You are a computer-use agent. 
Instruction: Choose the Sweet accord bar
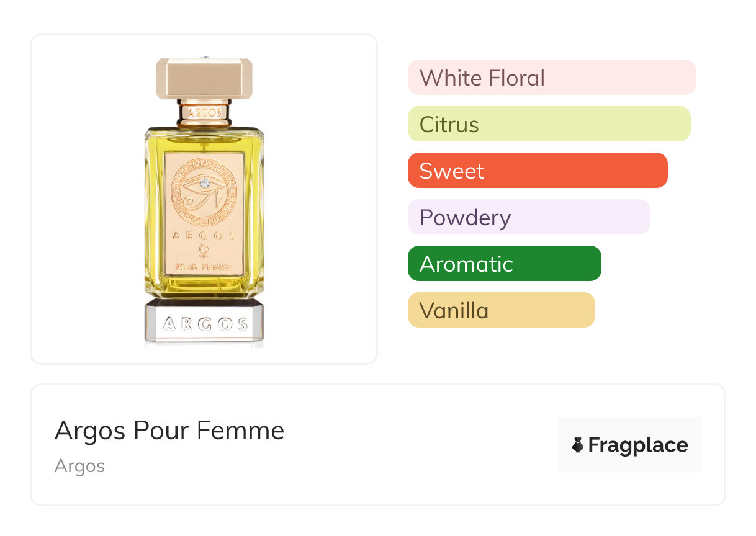[x=537, y=171]
